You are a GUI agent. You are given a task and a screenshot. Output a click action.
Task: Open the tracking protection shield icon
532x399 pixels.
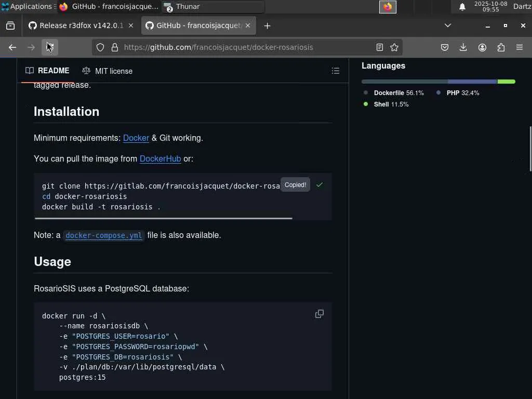[x=100, y=47]
